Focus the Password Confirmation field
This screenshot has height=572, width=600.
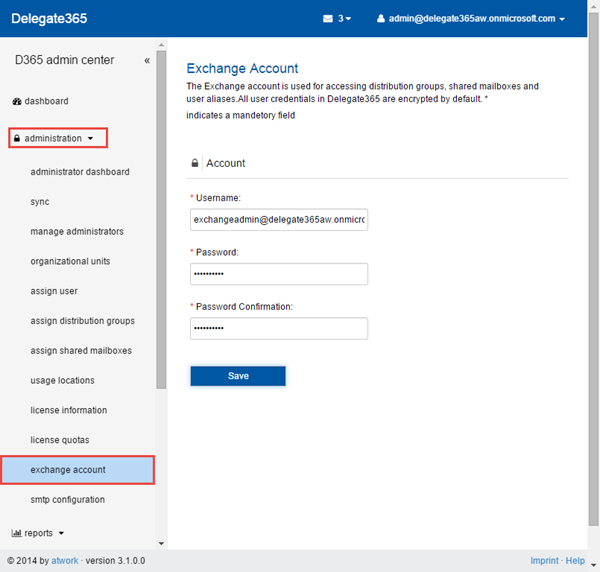[x=279, y=328]
